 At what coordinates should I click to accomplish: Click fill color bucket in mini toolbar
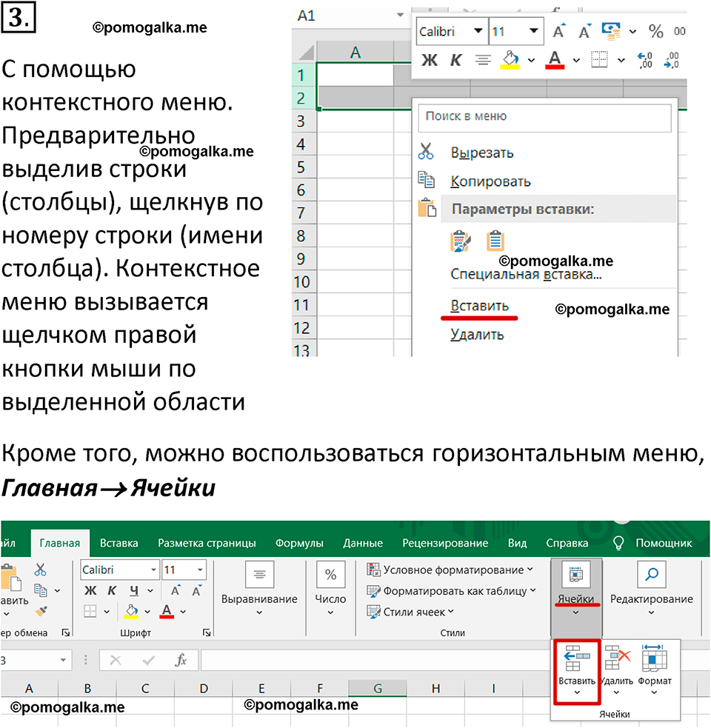tap(510, 59)
